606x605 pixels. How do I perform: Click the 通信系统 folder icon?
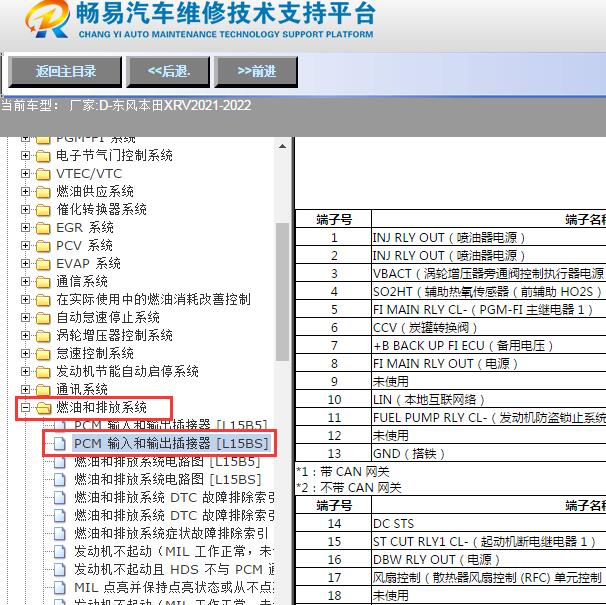[43, 282]
